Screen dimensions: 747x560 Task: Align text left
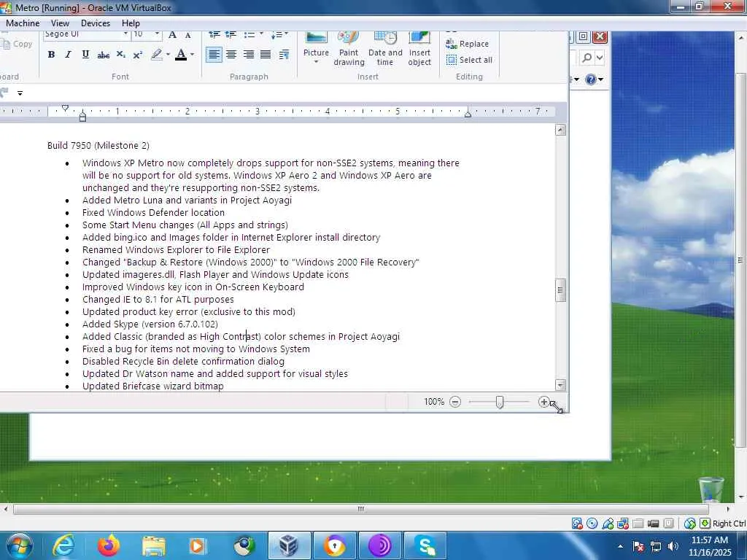coord(214,55)
